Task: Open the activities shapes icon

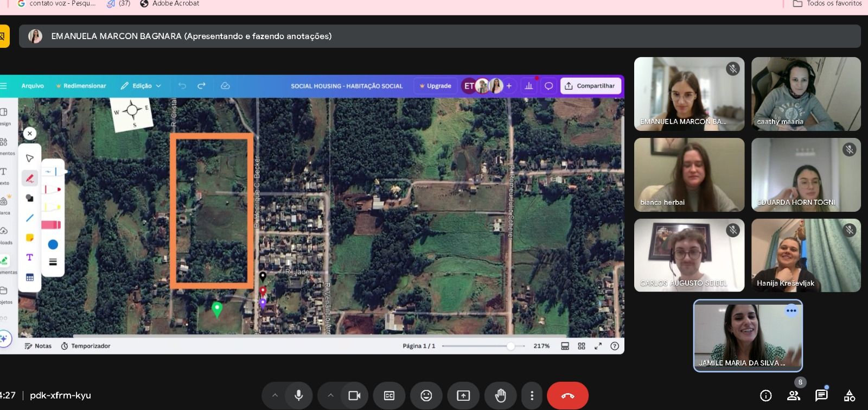Action: click(x=850, y=395)
